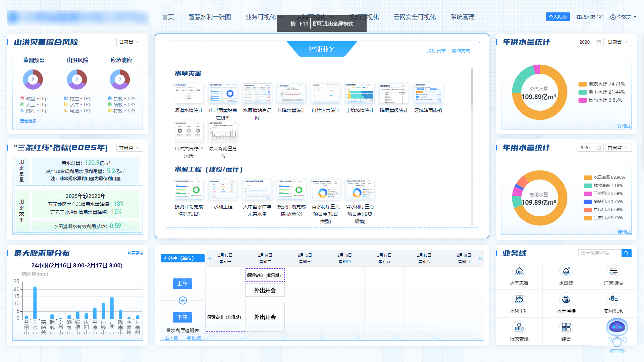The image size is (644, 362).
Task: Open 自然灾害统计 thumbnail
Action: click(x=326, y=93)
